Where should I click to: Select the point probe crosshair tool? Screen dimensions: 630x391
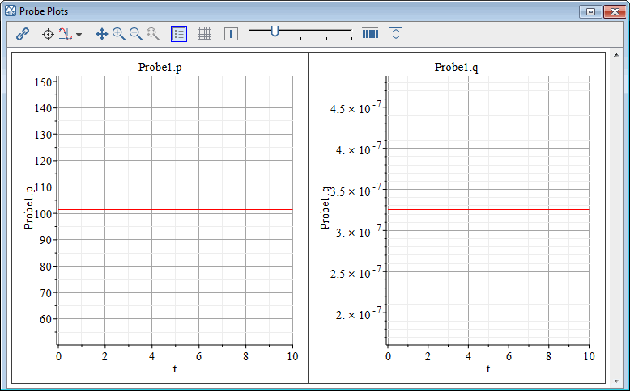(x=48, y=34)
